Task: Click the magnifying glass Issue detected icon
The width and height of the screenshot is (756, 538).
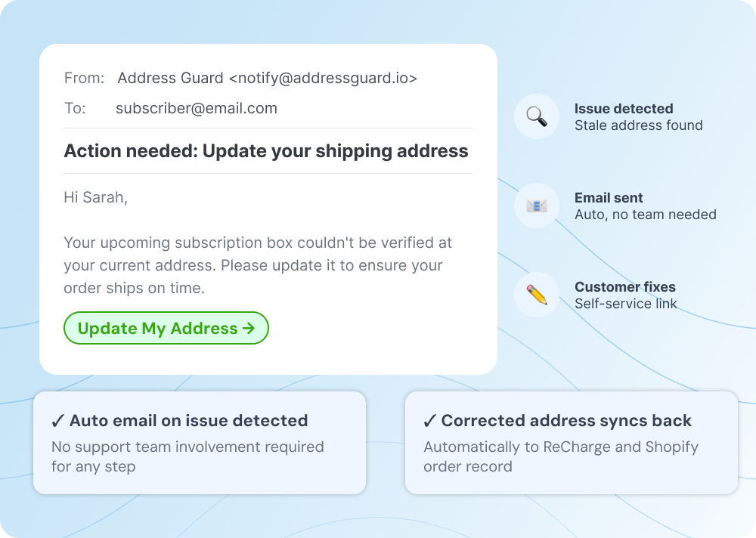Action: tap(536, 117)
